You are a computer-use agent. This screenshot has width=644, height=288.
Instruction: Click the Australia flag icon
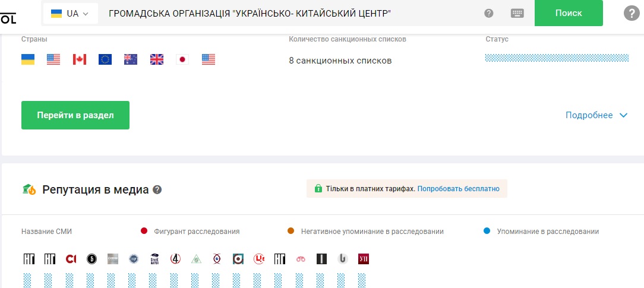point(131,59)
